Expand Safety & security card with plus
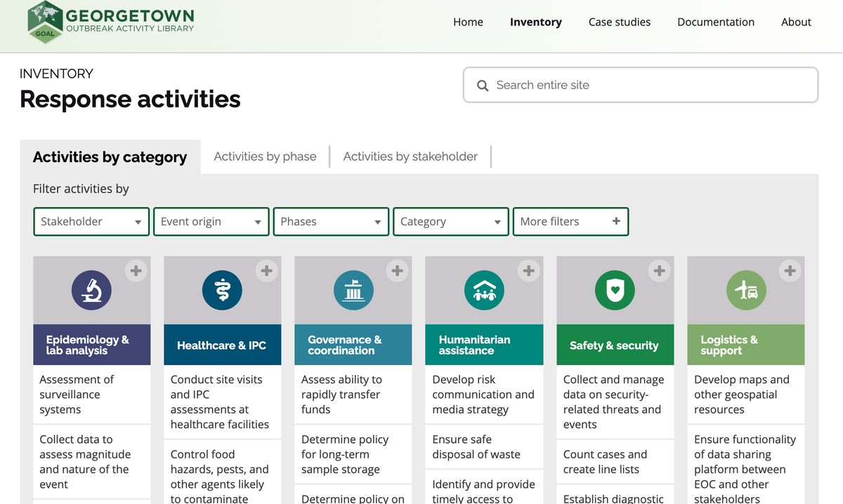 pyautogui.click(x=660, y=270)
